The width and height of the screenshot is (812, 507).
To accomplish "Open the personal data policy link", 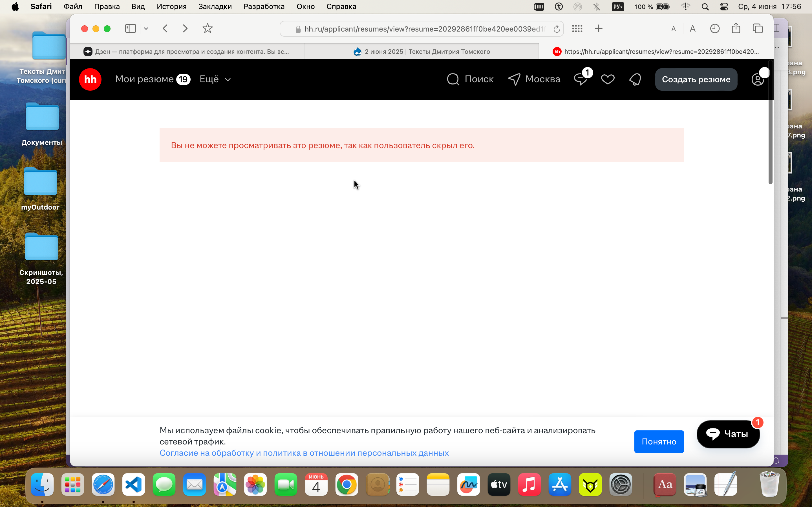I will [304, 453].
